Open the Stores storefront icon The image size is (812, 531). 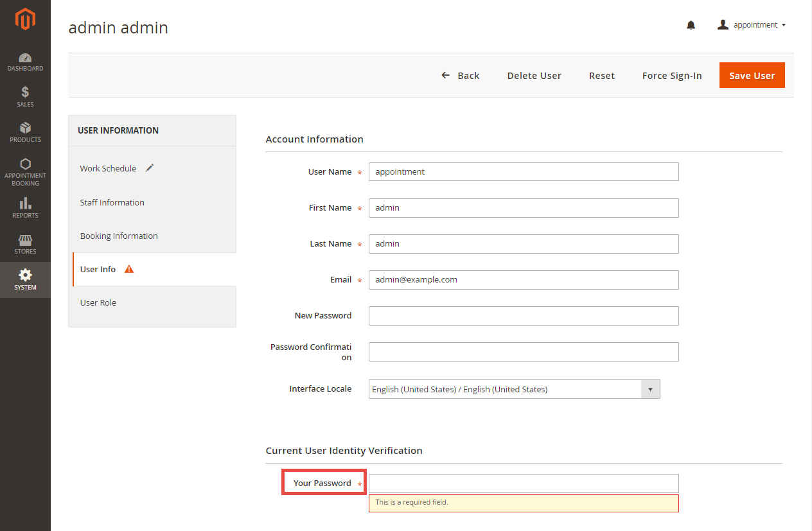click(x=25, y=241)
